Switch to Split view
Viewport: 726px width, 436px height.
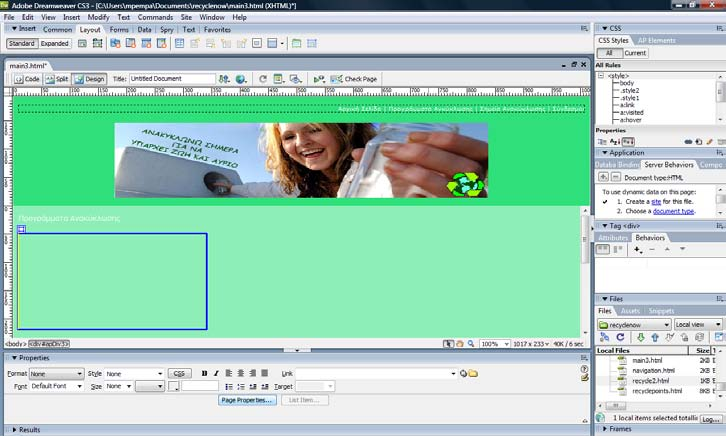tap(57, 79)
